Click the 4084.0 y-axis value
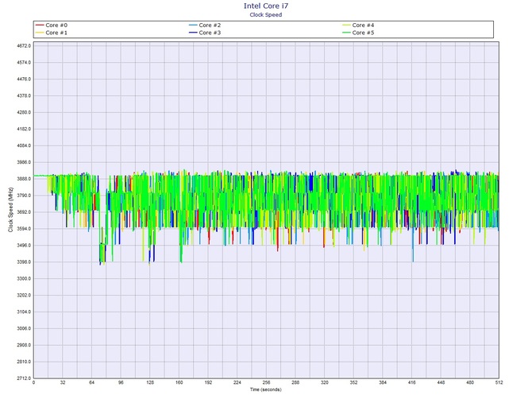The image size is (532, 399). coord(24,145)
